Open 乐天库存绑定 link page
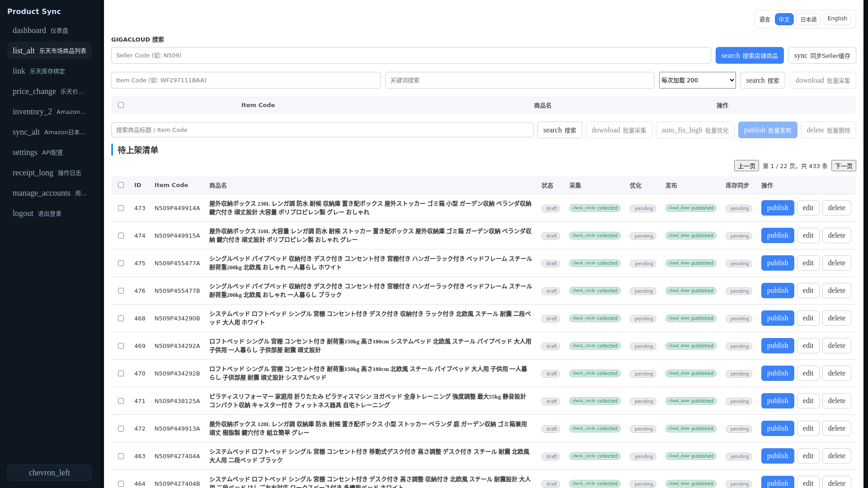 tap(49, 71)
